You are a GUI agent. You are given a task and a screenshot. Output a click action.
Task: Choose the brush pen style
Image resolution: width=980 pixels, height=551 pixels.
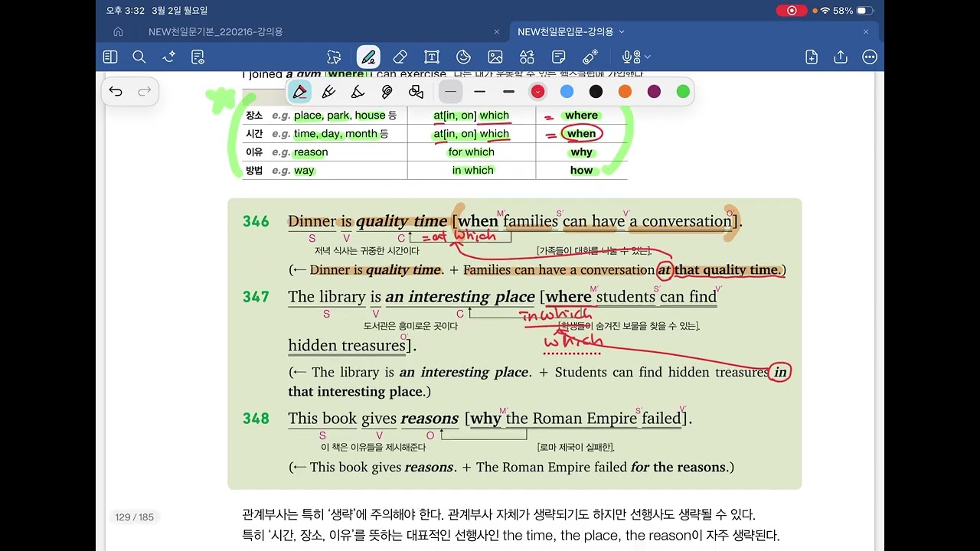click(x=358, y=92)
